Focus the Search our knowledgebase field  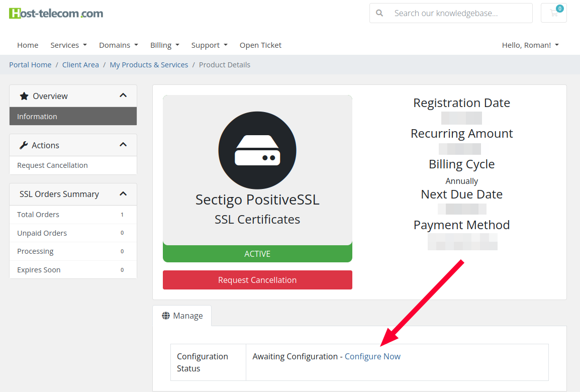451,13
